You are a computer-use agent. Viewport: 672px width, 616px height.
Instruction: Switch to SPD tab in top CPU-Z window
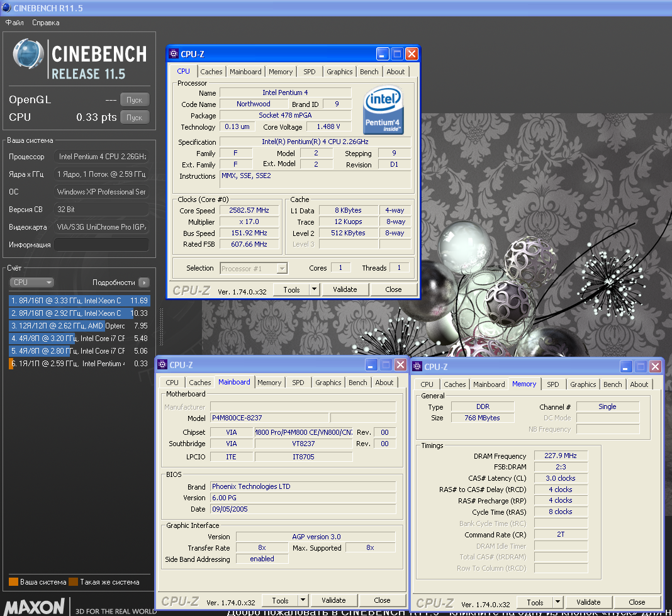pyautogui.click(x=310, y=72)
